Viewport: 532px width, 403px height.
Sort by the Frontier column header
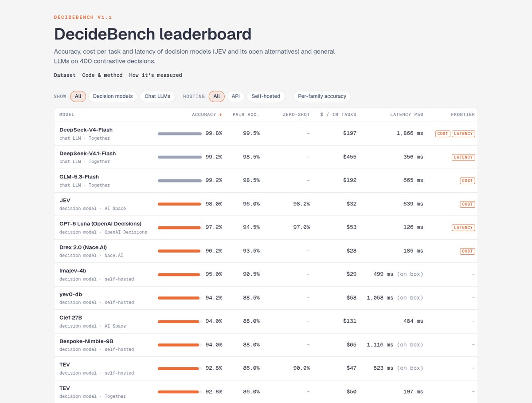[463, 115]
